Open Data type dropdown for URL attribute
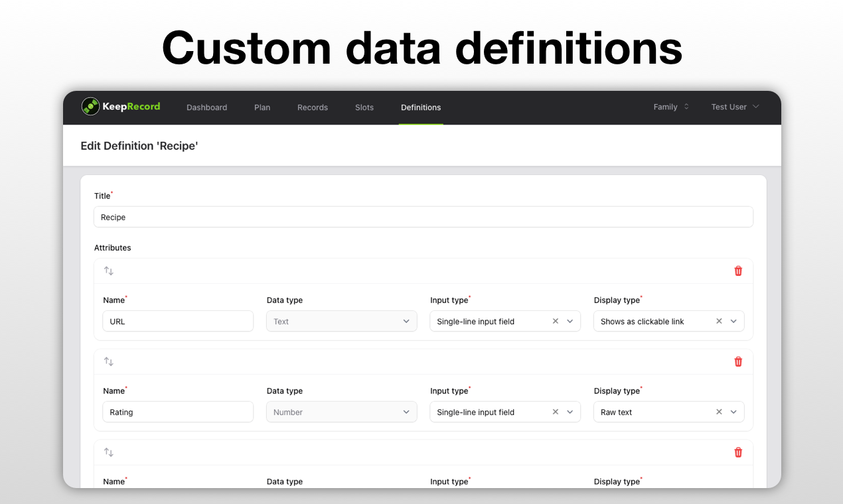The image size is (843, 504). point(342,321)
